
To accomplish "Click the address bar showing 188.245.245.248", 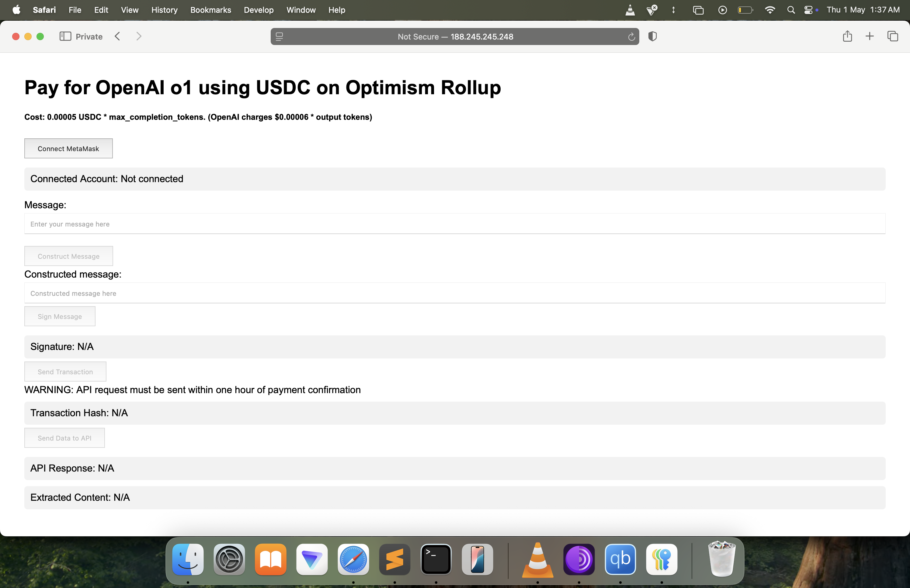I will click(x=455, y=37).
